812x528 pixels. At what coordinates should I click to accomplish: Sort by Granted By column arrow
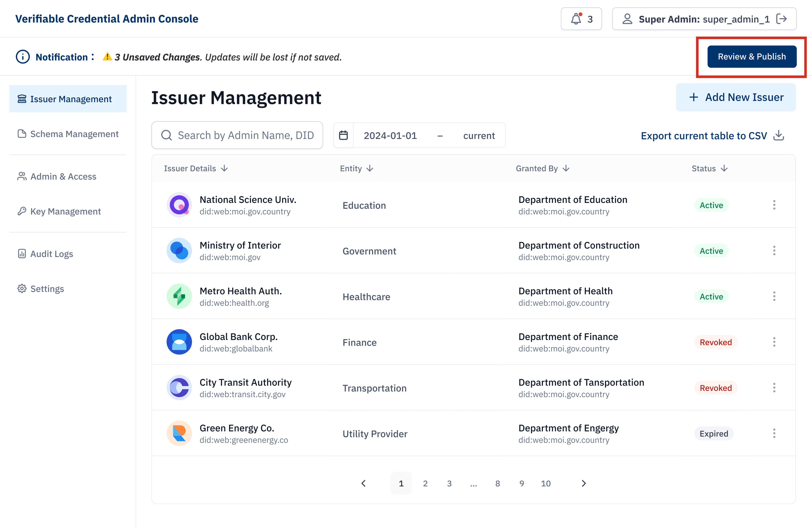pyautogui.click(x=566, y=169)
